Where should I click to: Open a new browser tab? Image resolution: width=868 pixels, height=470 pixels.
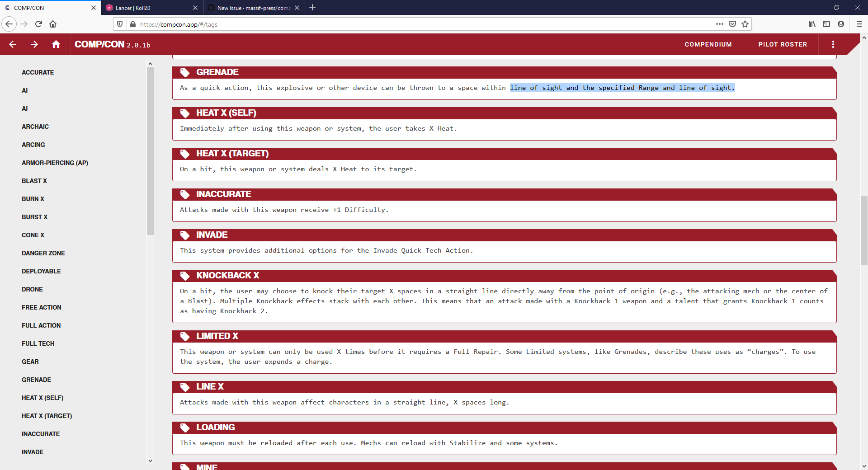tap(312, 7)
